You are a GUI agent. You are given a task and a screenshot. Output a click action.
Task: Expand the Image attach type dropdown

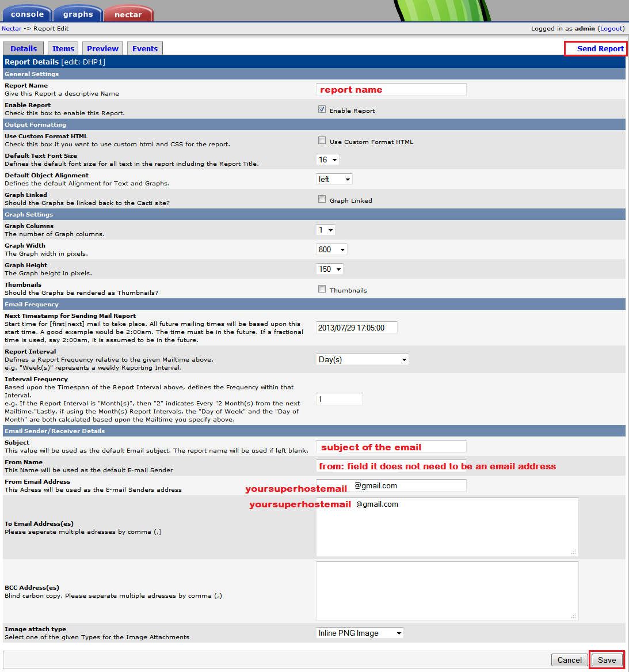[360, 633]
